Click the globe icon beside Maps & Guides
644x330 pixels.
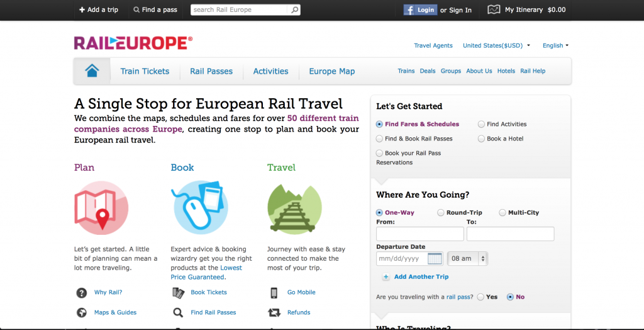(x=82, y=313)
